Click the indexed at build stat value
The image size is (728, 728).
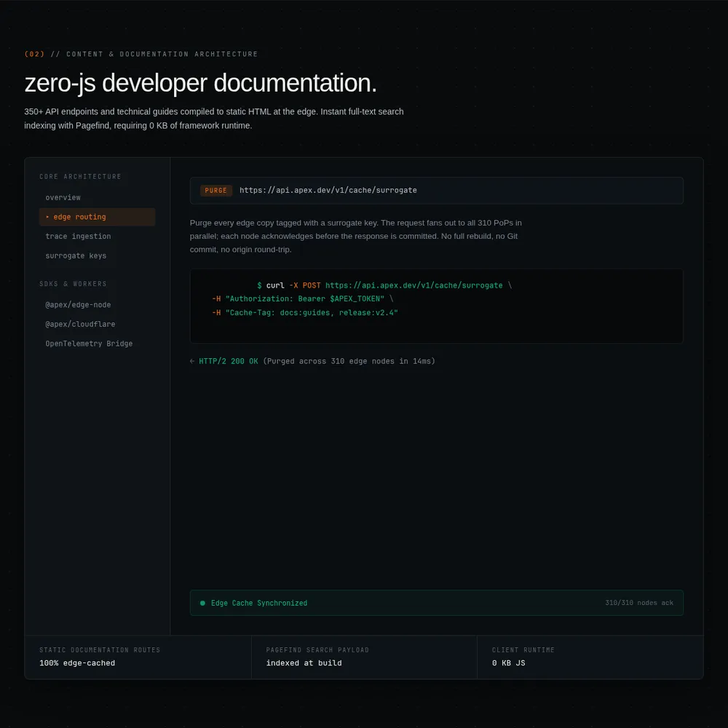coord(304,663)
